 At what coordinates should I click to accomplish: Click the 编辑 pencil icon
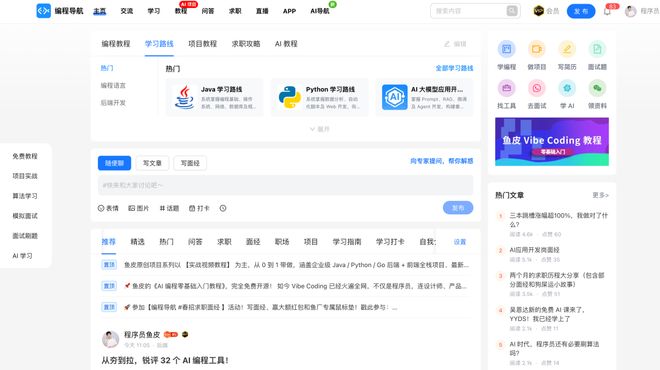point(447,44)
